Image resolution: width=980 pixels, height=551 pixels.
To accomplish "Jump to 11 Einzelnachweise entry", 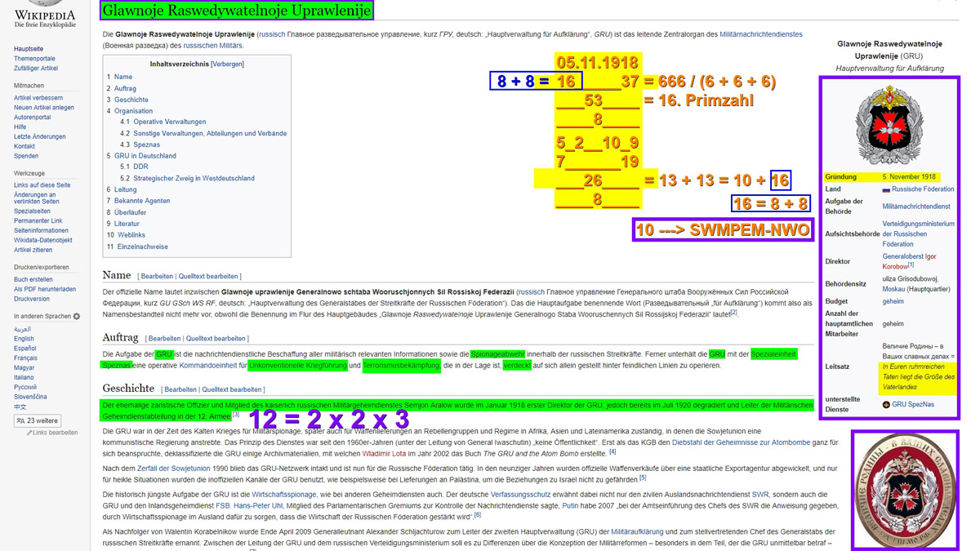I will (137, 247).
